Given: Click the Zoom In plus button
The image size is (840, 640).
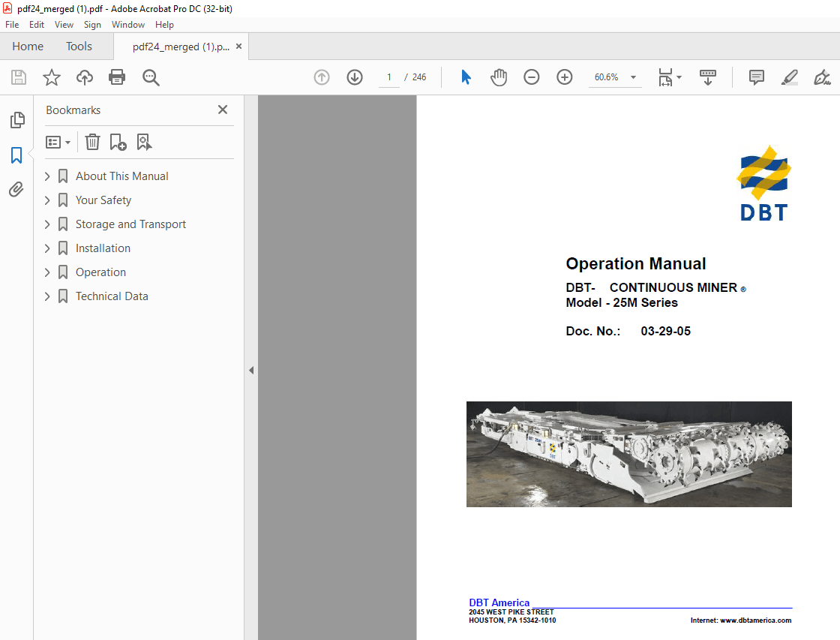Looking at the screenshot, I should pyautogui.click(x=564, y=77).
